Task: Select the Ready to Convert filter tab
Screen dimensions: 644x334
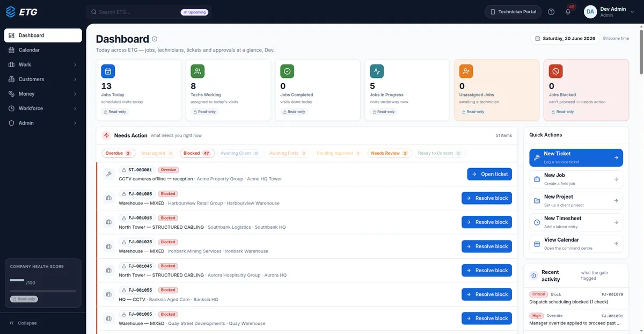Action: (439, 154)
